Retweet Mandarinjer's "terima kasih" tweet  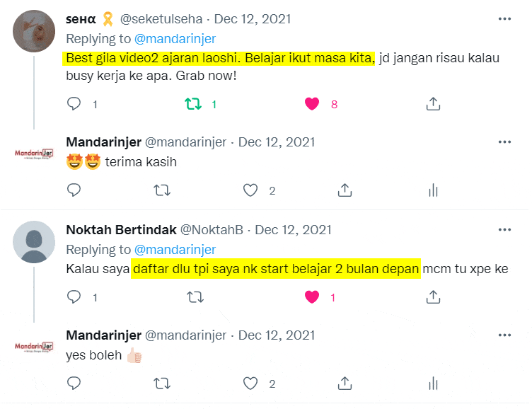coord(162,190)
